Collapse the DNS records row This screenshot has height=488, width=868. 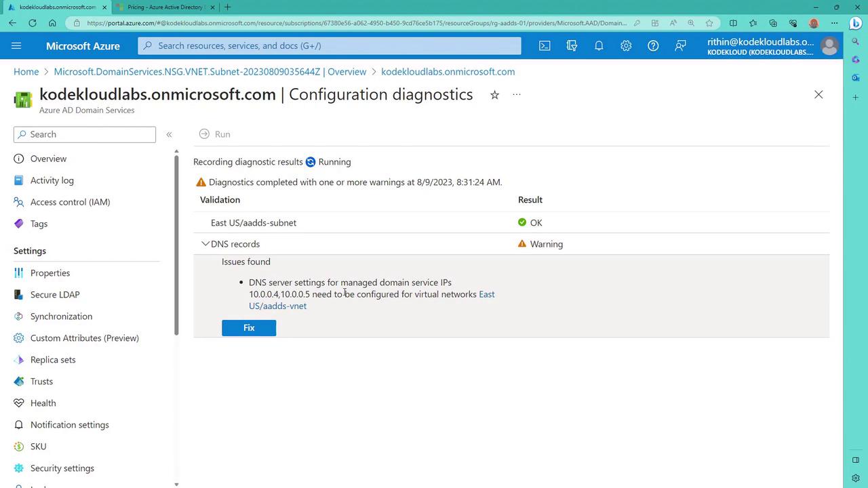[x=205, y=244]
